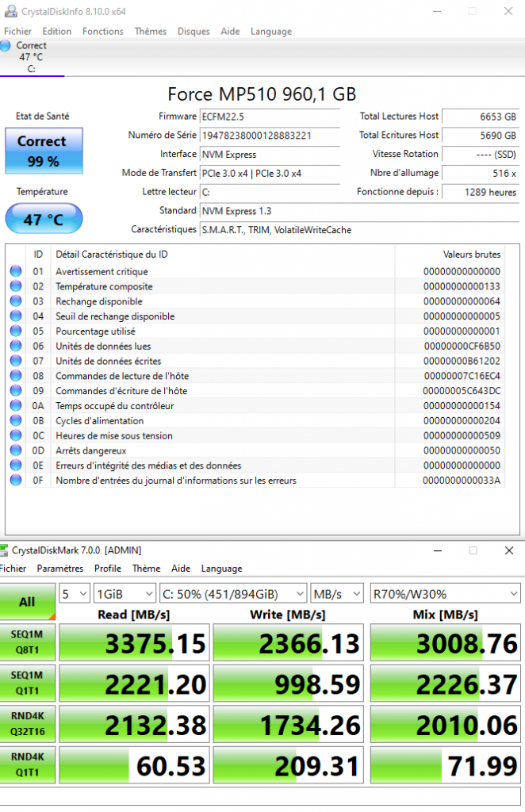
Task: Click the Total Ecritures Host value 5690 GB
Action: 481,136
